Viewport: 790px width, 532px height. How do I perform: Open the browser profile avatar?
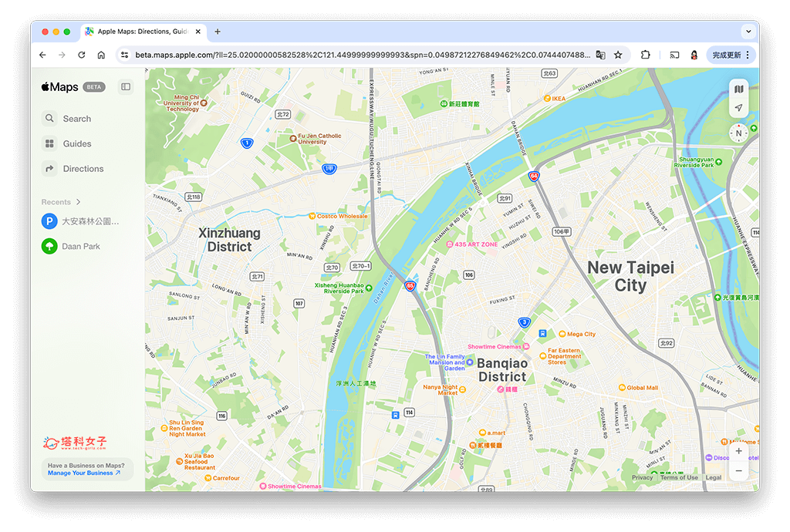[x=694, y=55]
